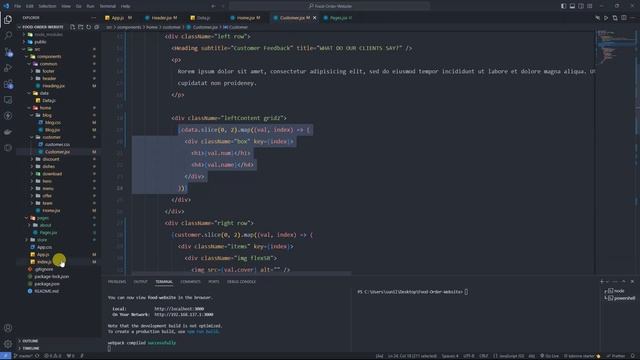Image resolution: width=640 pixels, height=360 pixels.
Task: Open the Output panel tab
Action: [140, 282]
